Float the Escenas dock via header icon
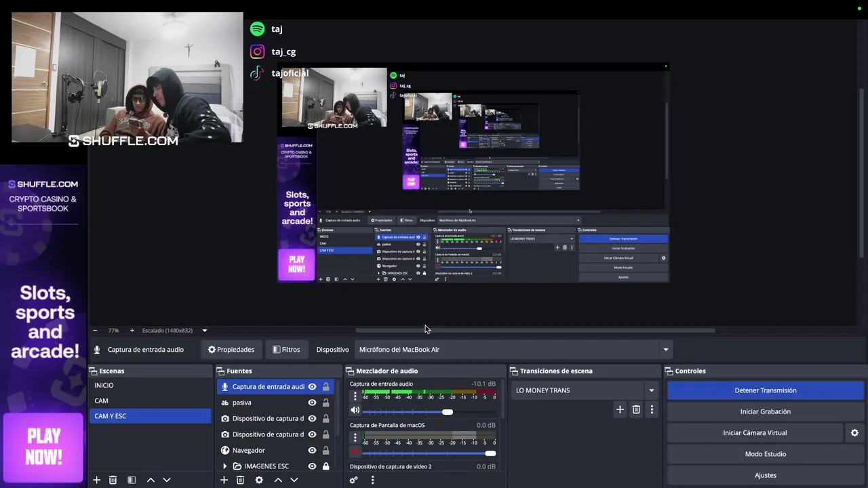 (x=93, y=371)
